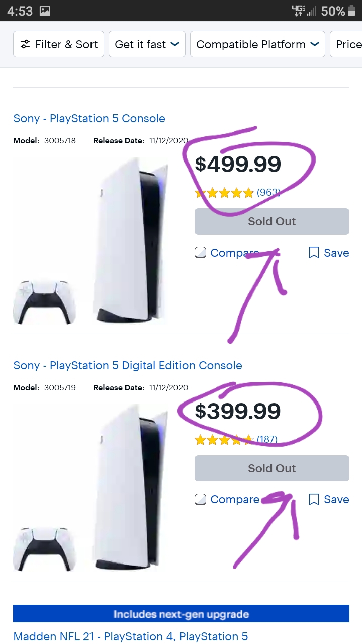Open the Price filter dropdown
Image resolution: width=362 pixels, height=644 pixels.
[x=348, y=44]
